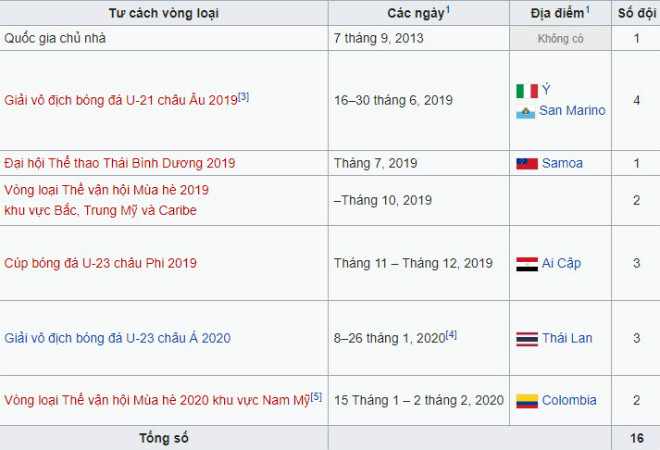Open Giải vô địch bóng đá U-21 châu Âu 2019 link
The height and width of the screenshot is (450, 660).
click(x=120, y=101)
